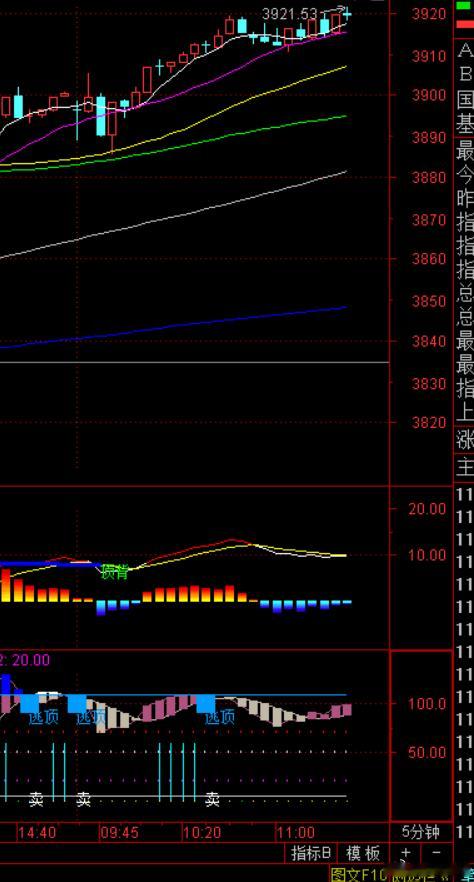This screenshot has height=882, width=474.
Task: Click the 3900 price axis label
Action: (430, 94)
